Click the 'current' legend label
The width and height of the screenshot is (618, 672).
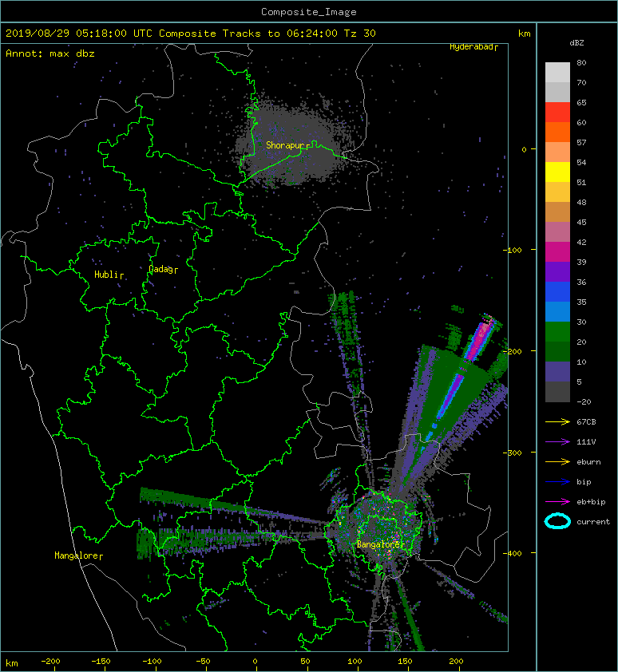(x=593, y=522)
